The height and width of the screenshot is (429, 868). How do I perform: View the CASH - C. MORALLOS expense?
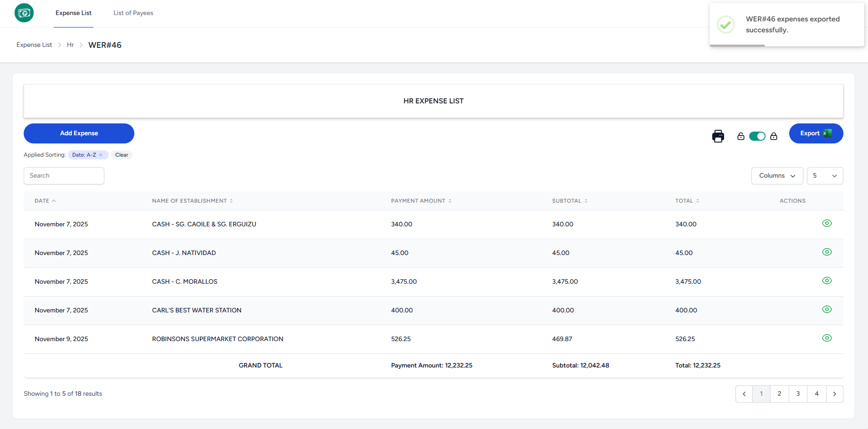point(827,281)
